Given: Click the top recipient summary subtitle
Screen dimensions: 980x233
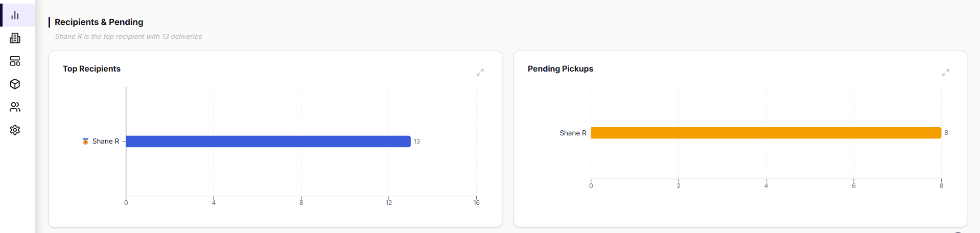Looking at the screenshot, I should (128, 36).
